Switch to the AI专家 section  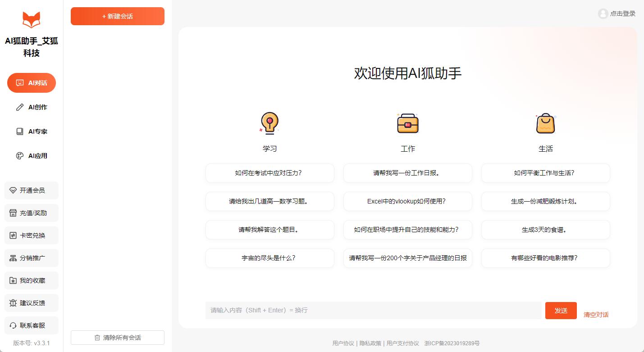click(x=32, y=131)
